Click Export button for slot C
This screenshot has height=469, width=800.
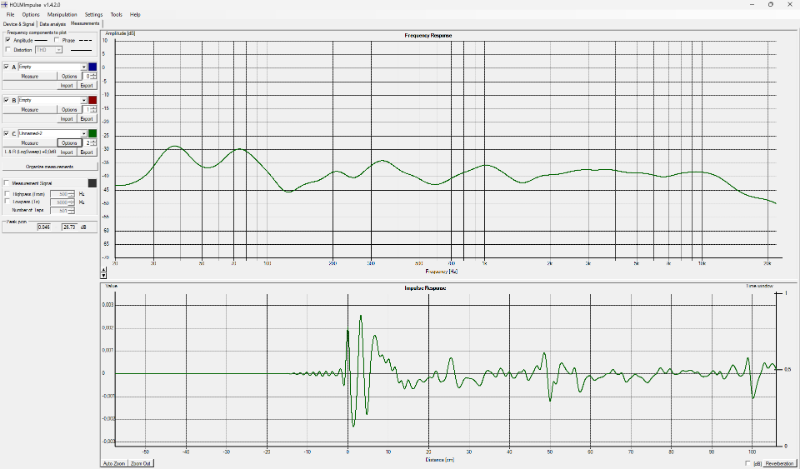(x=87, y=152)
